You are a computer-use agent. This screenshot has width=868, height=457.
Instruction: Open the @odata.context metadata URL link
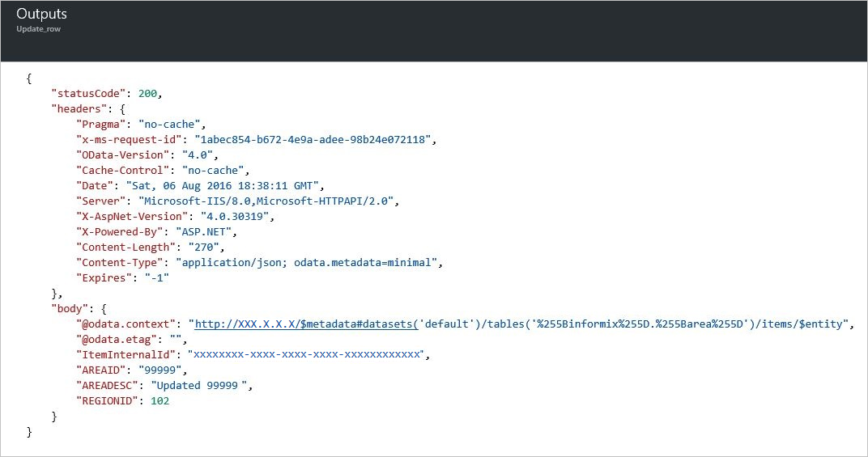(307, 324)
